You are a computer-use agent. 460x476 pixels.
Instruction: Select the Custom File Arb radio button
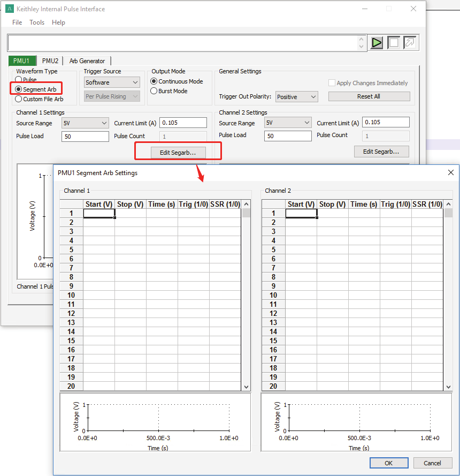tap(19, 99)
